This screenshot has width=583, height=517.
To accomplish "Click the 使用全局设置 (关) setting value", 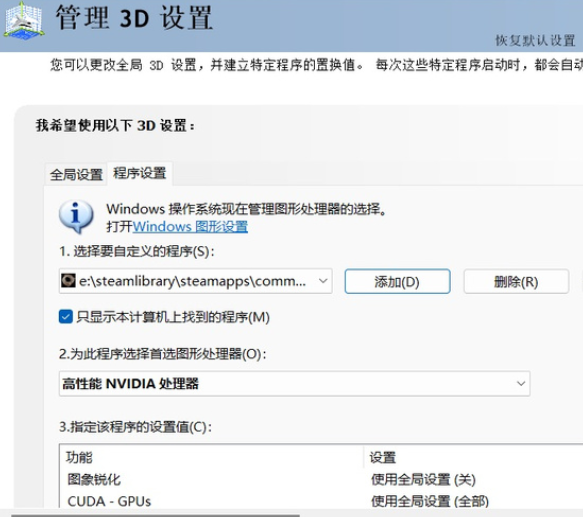I will (x=423, y=479).
